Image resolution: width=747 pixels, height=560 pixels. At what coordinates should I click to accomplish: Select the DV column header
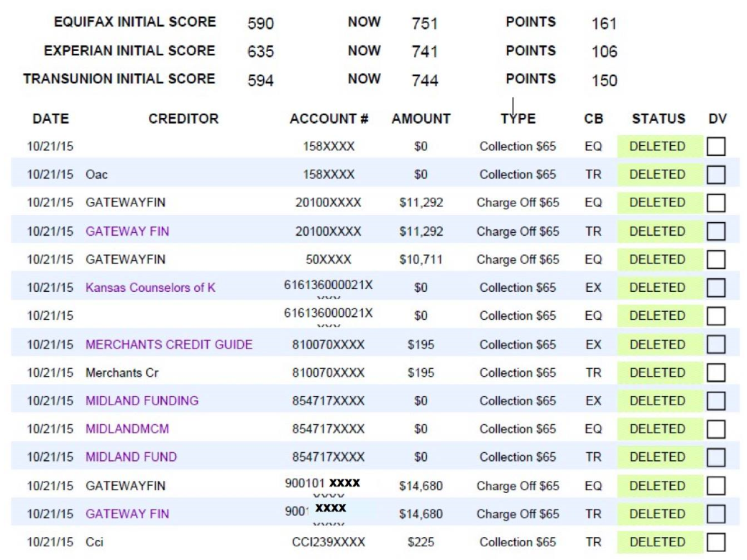718,119
